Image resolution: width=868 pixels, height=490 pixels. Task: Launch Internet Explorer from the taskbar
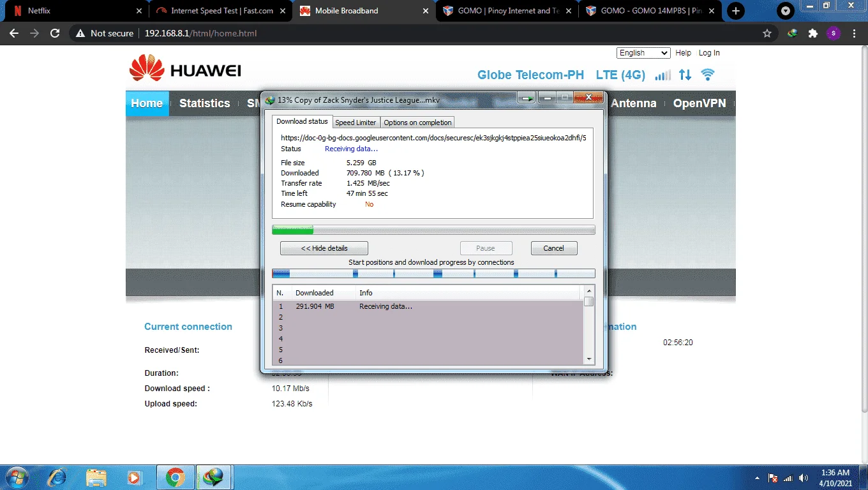click(57, 477)
